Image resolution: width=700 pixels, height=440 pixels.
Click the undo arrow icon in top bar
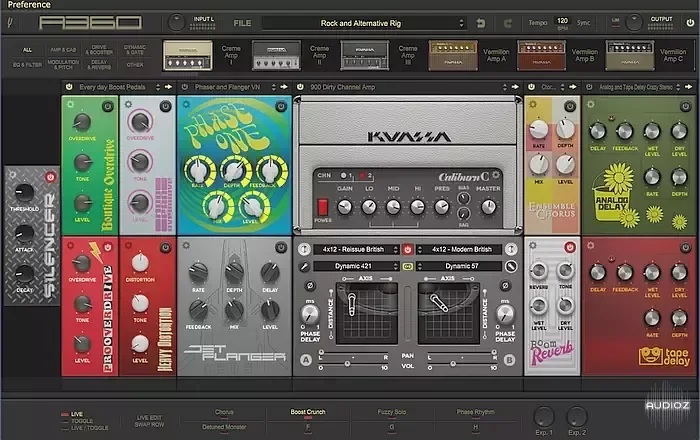click(481, 23)
